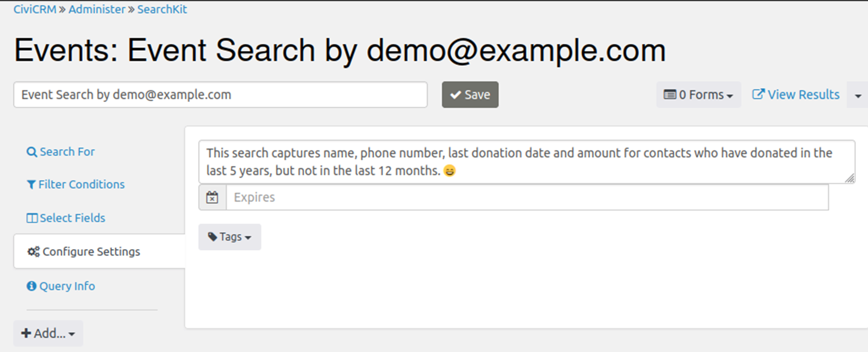Screen dimensions: 868x352
Task: Expand the caret menu next to View Results
Action: 858,95
